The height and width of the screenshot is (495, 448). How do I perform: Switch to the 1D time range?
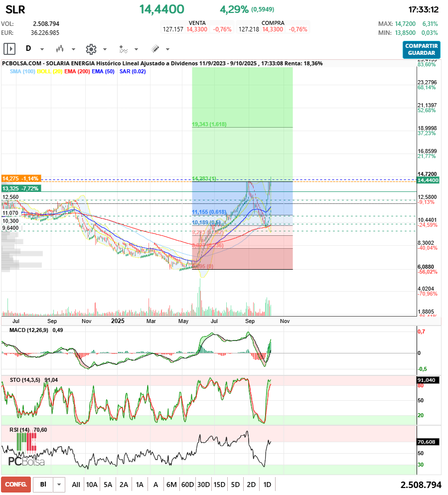click(x=267, y=485)
